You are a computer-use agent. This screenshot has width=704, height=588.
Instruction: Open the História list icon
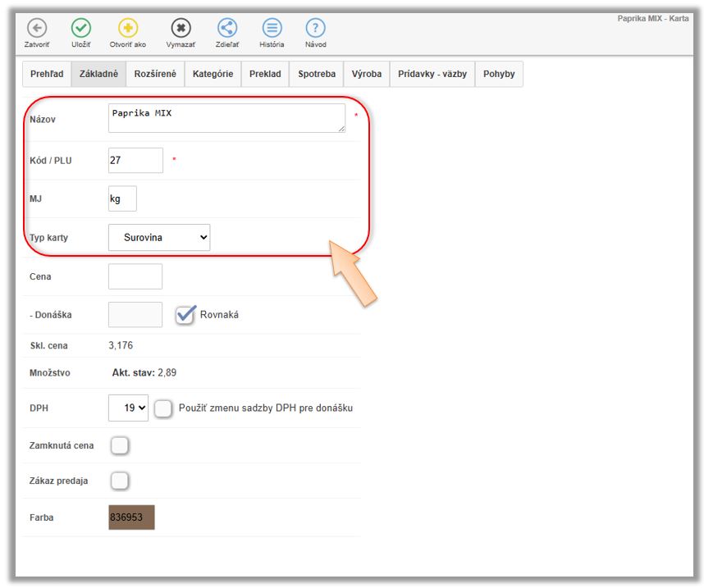[x=272, y=28]
